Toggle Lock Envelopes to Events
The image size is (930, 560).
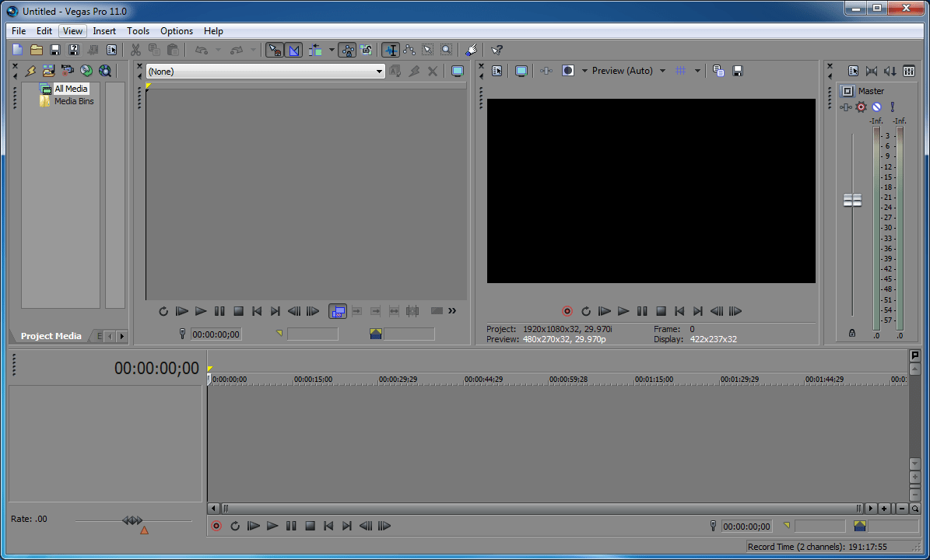pyautogui.click(x=347, y=51)
